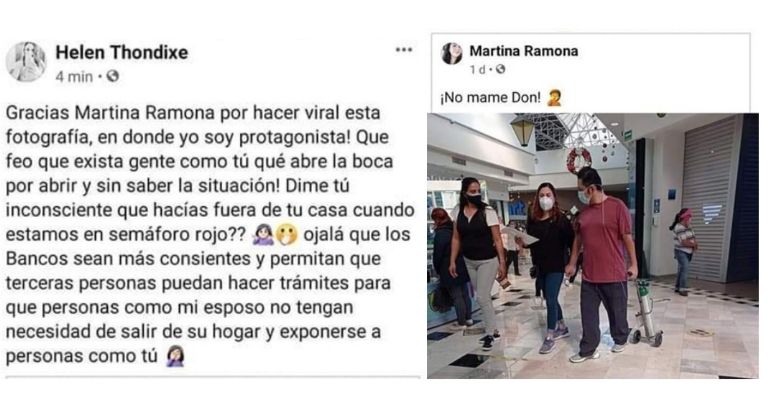Click the ¡No mame Don! caption text
Screen dimensions: 768x400
[490, 98]
